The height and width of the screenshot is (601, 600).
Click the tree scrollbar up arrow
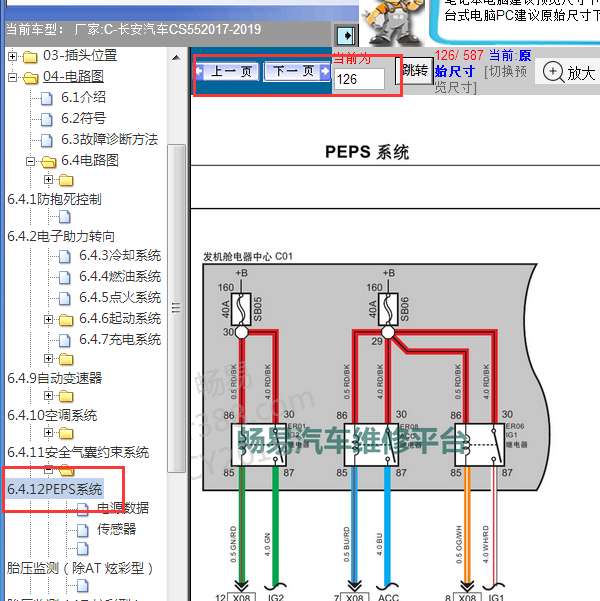pyautogui.click(x=176, y=58)
